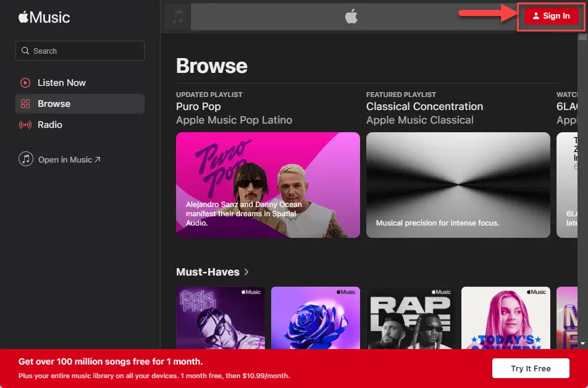Open the Listen Now section
The height and width of the screenshot is (388, 588).
80,83
